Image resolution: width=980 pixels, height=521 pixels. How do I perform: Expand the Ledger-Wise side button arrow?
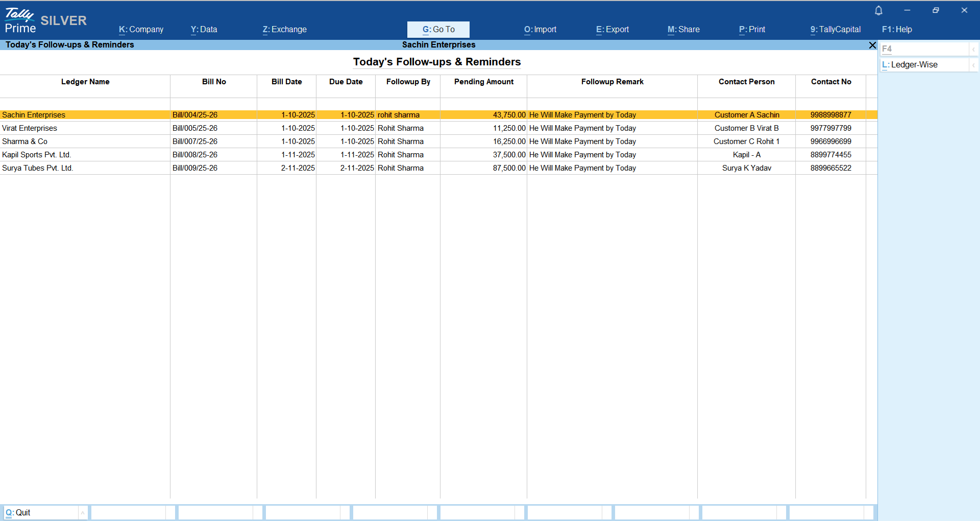coord(973,65)
